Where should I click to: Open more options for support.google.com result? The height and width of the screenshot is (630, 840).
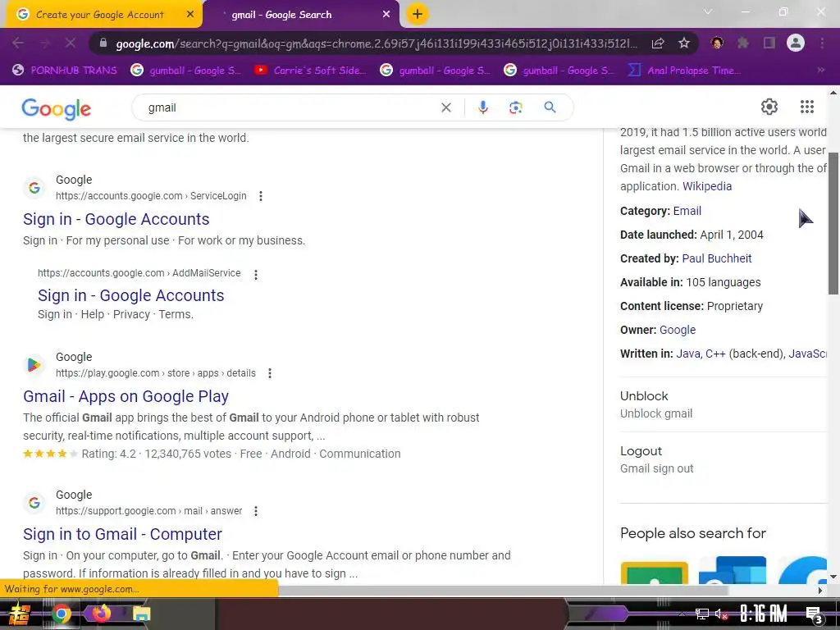[x=256, y=511]
